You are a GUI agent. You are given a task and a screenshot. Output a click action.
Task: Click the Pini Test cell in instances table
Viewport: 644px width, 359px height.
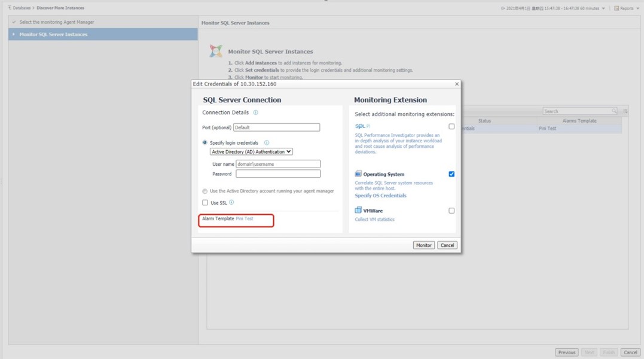click(x=548, y=129)
